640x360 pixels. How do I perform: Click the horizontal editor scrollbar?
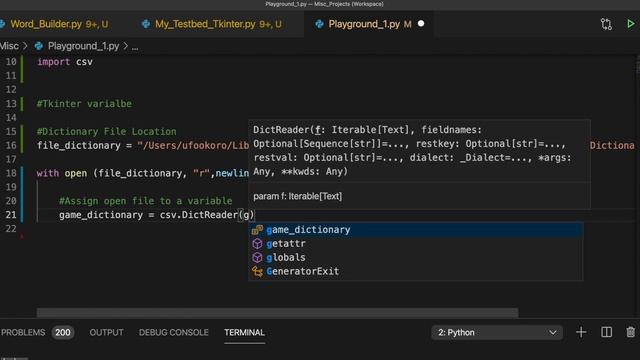(278, 313)
